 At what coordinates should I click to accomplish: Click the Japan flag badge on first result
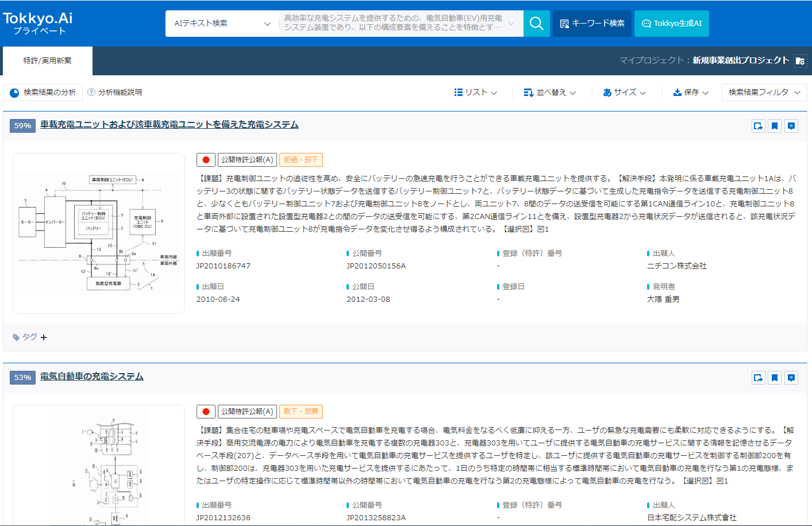coord(206,160)
